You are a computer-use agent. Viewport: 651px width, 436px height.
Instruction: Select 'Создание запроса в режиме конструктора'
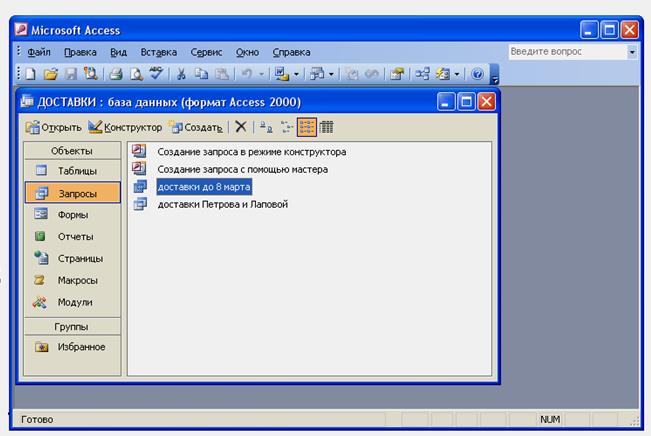pyautogui.click(x=252, y=152)
